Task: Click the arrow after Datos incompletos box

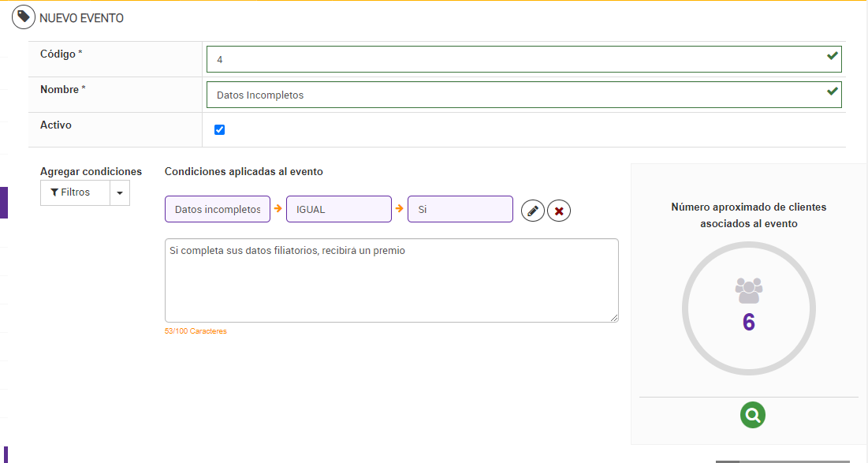Action: (x=278, y=209)
